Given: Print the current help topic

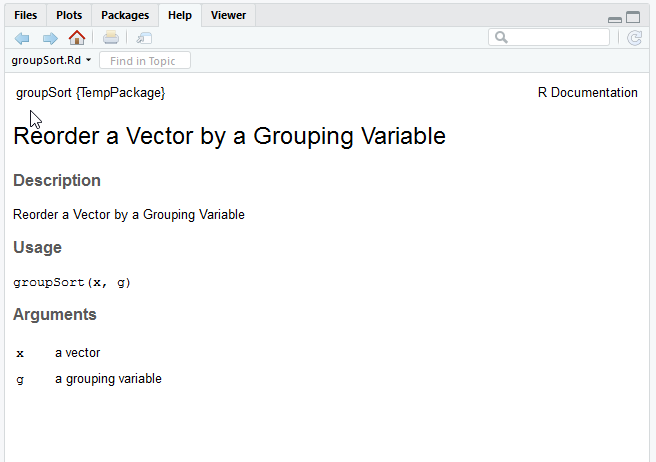Looking at the screenshot, I should click(x=111, y=38).
